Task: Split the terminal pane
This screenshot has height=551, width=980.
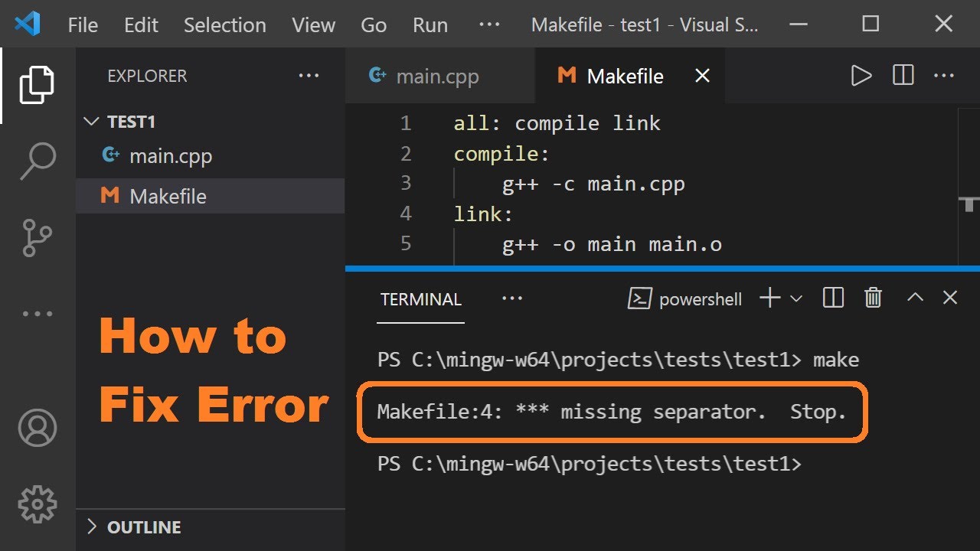Action: (x=833, y=298)
